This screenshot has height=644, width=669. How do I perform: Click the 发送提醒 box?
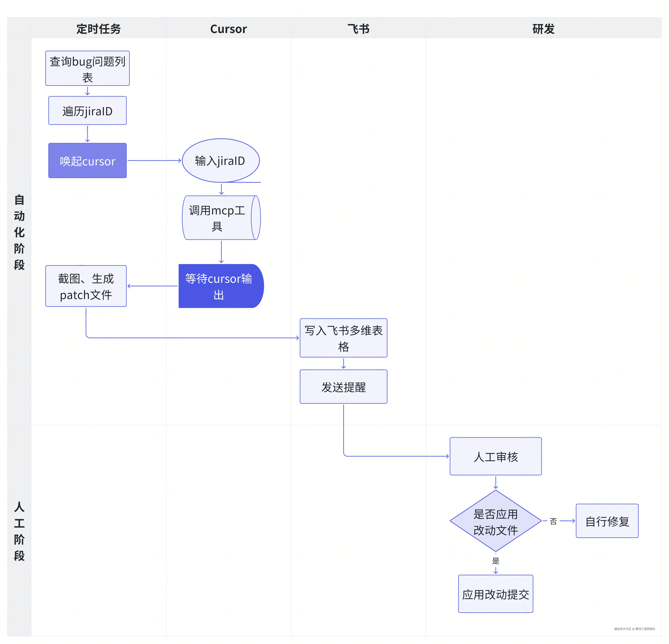pyautogui.click(x=343, y=387)
